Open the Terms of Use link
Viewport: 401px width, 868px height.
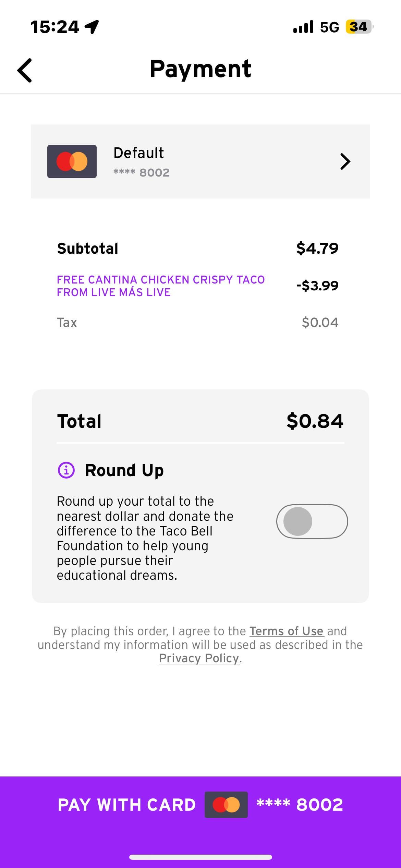point(287,631)
